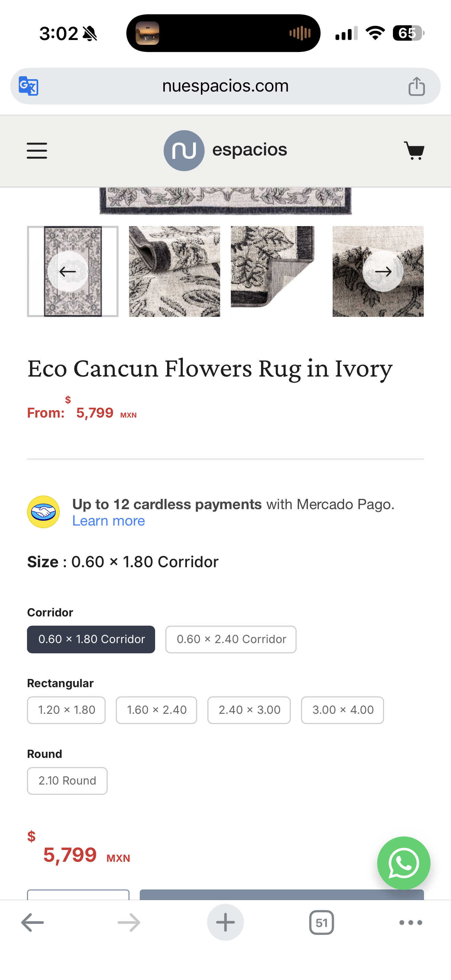
Task: Show next thumbnails with right arrow
Action: click(x=383, y=272)
